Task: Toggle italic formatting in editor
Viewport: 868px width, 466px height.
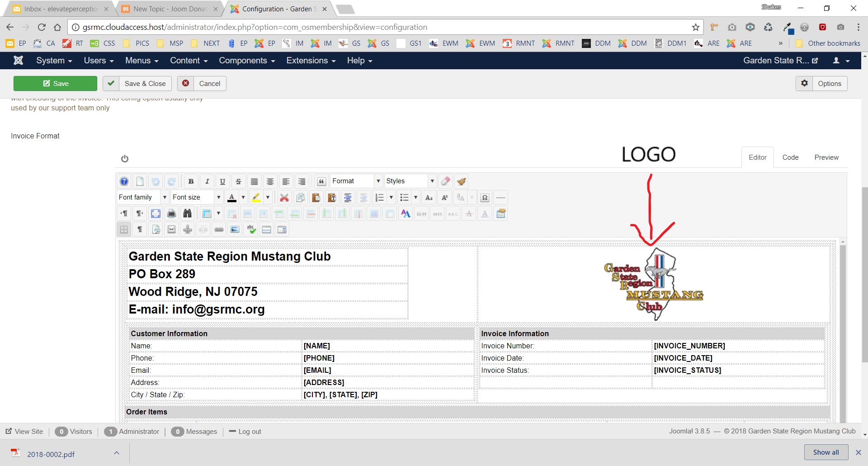Action: (207, 181)
